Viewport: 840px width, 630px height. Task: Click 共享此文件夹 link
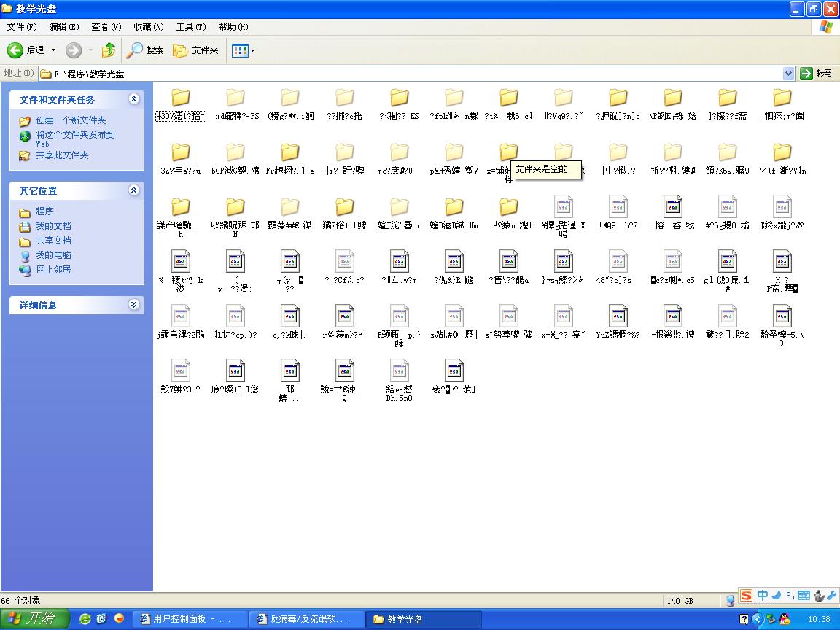tap(62, 155)
